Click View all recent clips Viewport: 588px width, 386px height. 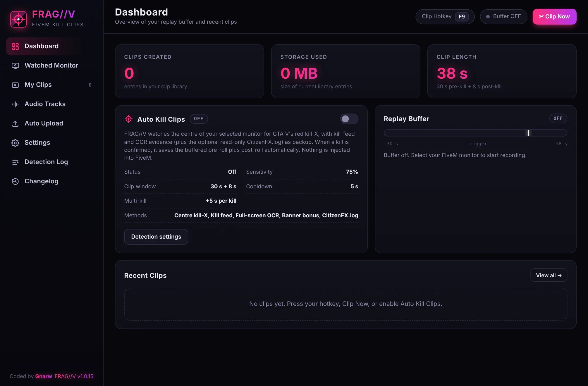pos(549,275)
